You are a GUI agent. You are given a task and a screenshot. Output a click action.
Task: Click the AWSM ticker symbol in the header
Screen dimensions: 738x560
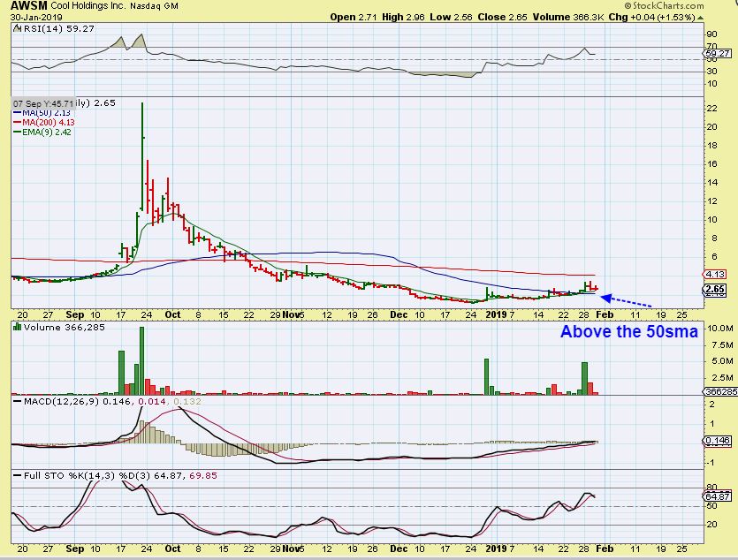coord(28,6)
